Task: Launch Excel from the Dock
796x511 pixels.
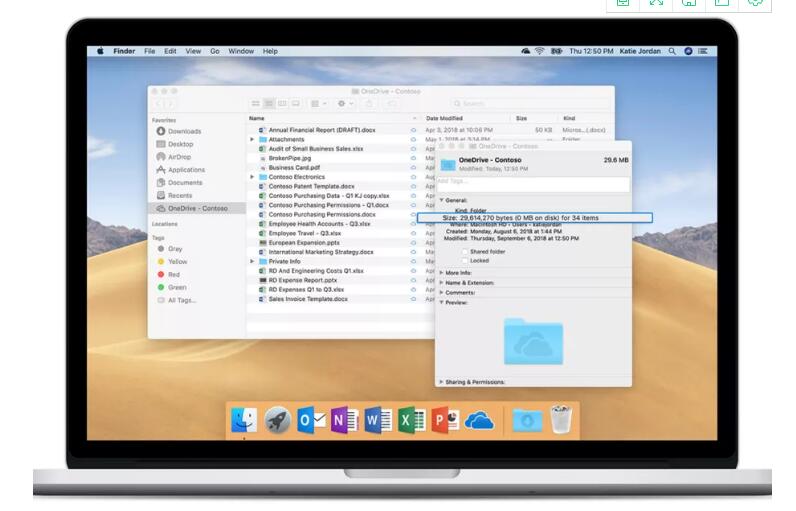Action: (411, 421)
